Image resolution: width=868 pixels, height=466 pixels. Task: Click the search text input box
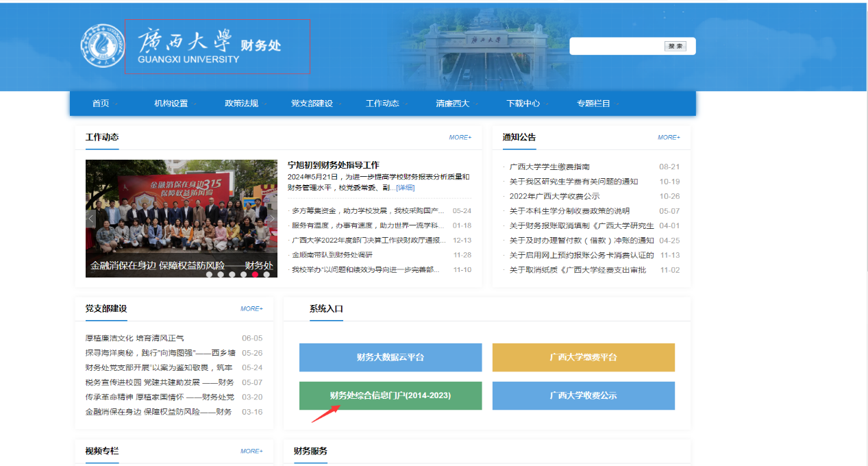point(617,46)
